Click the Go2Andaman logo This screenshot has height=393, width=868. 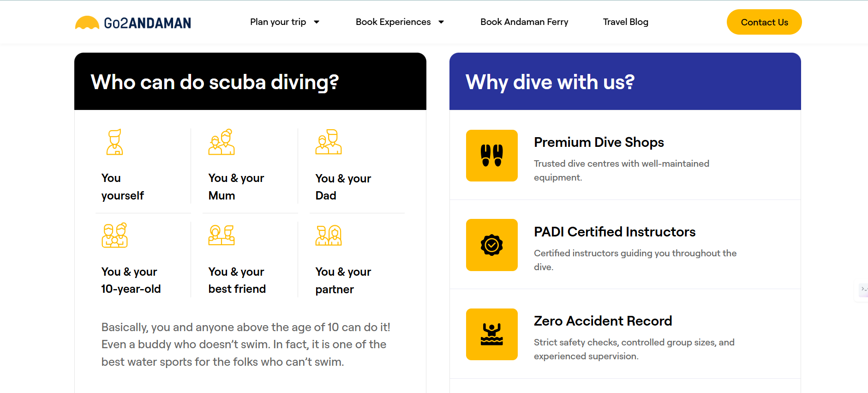tap(133, 23)
